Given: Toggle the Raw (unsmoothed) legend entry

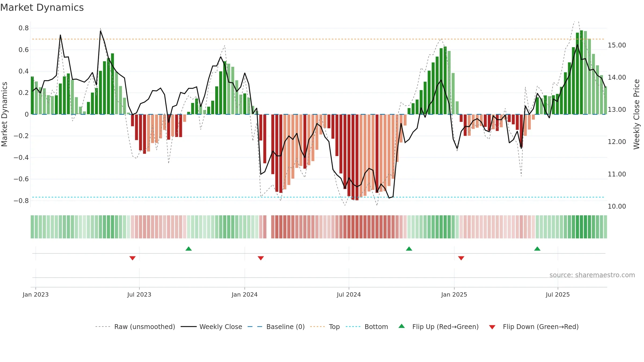Looking at the screenshot, I should click(135, 327).
